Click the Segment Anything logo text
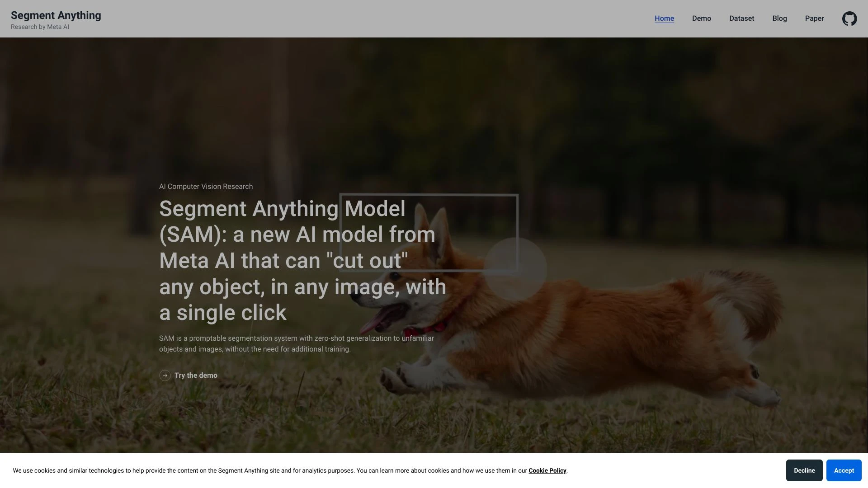The width and height of the screenshot is (868, 488). coord(55,15)
